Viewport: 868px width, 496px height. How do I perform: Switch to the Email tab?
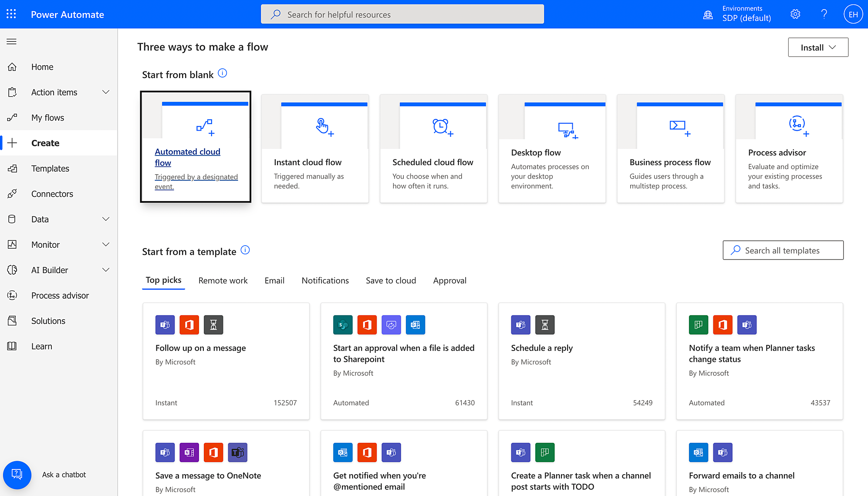click(274, 280)
